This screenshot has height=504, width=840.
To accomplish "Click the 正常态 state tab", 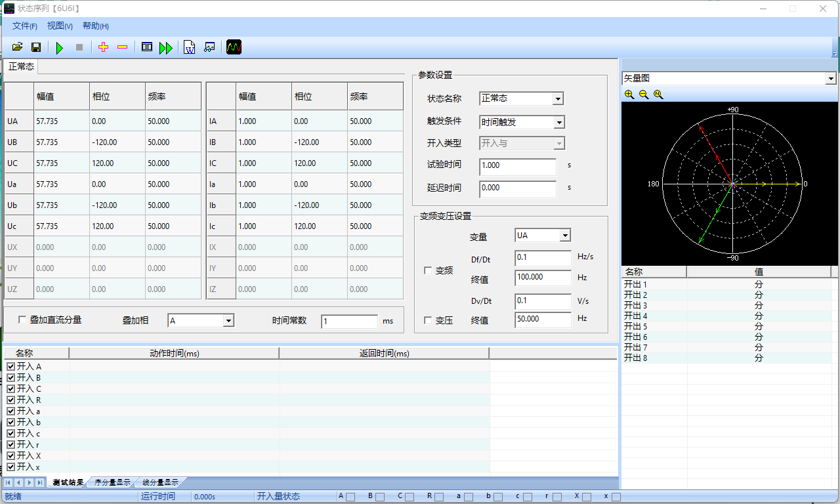I will pyautogui.click(x=22, y=67).
